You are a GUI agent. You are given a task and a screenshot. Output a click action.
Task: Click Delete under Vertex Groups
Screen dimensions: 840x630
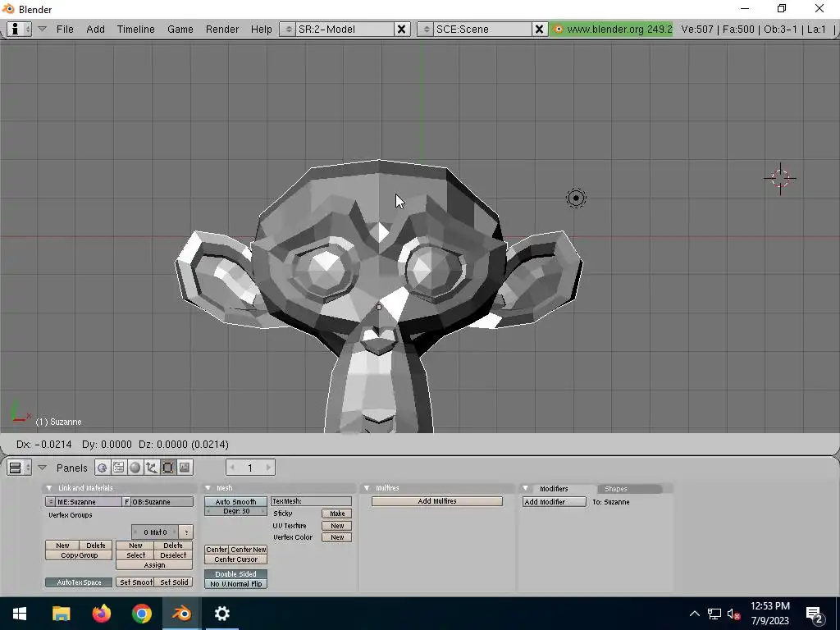[x=96, y=546]
